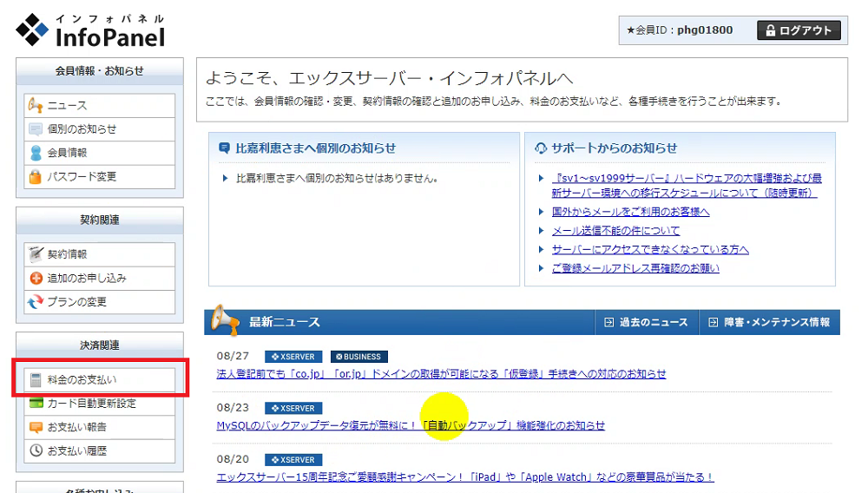The width and height of the screenshot is (868, 493).
Task: Select 追加のお申し込み in the sidebar
Action: tap(100, 279)
